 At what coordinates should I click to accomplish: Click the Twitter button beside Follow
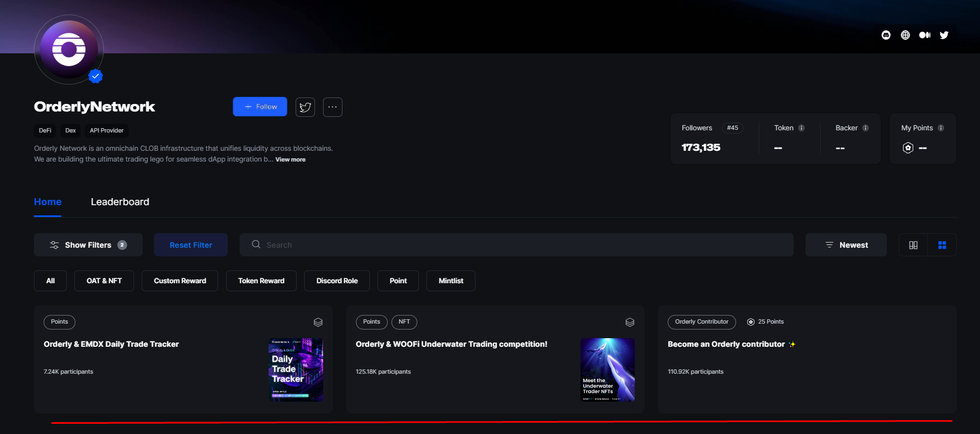pyautogui.click(x=305, y=107)
